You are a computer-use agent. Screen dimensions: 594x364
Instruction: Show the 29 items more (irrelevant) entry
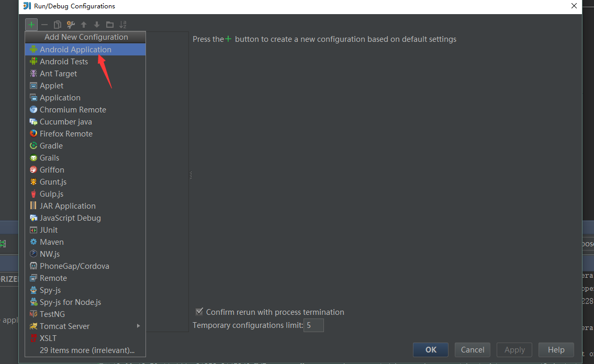[x=85, y=350]
